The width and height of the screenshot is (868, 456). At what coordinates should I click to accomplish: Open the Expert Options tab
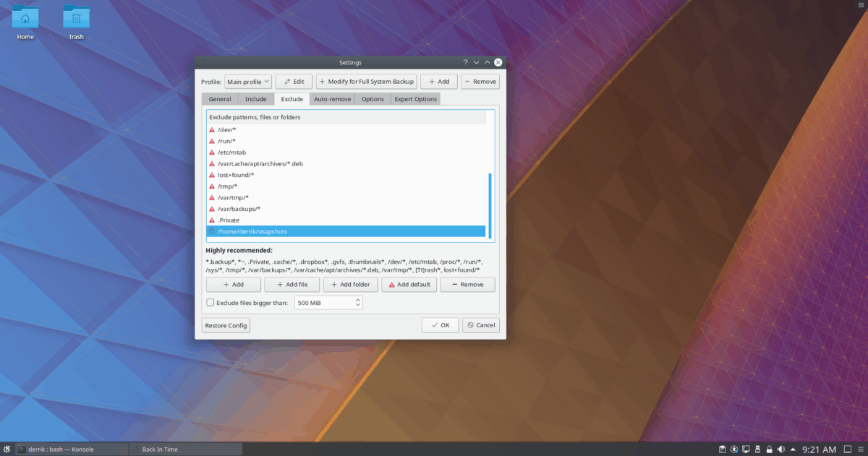[x=415, y=98]
